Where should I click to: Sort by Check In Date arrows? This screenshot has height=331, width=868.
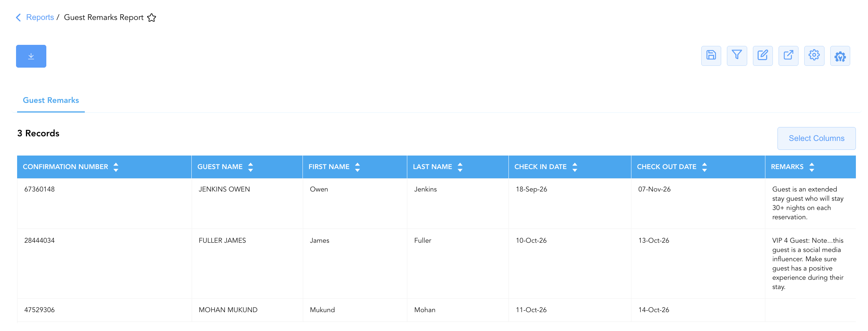(x=575, y=167)
